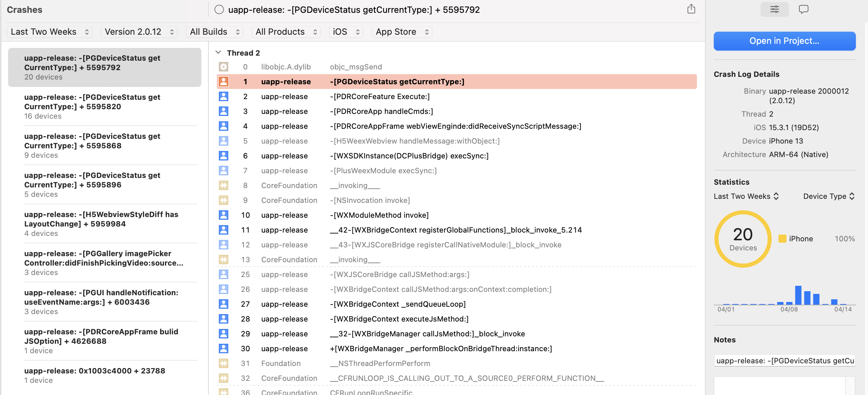The width and height of the screenshot is (868, 395).
Task: Open the inspector settings sliders icon
Action: click(774, 9)
